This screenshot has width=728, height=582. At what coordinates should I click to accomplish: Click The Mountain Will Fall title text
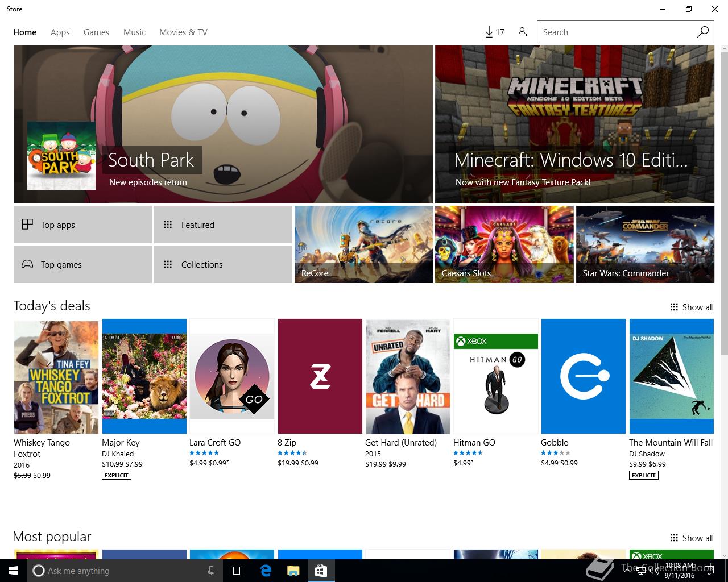point(671,443)
